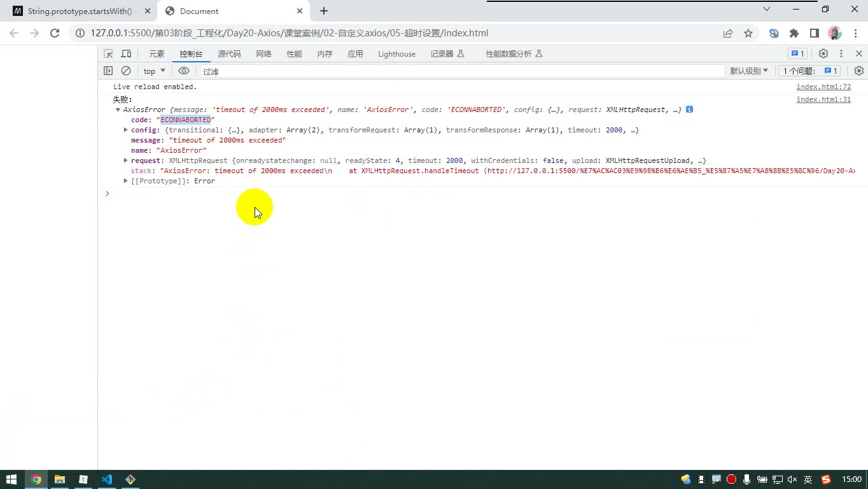Open the issues counter badge in the DevTools tab bar
Screen dimensions: 868x489
tap(797, 54)
